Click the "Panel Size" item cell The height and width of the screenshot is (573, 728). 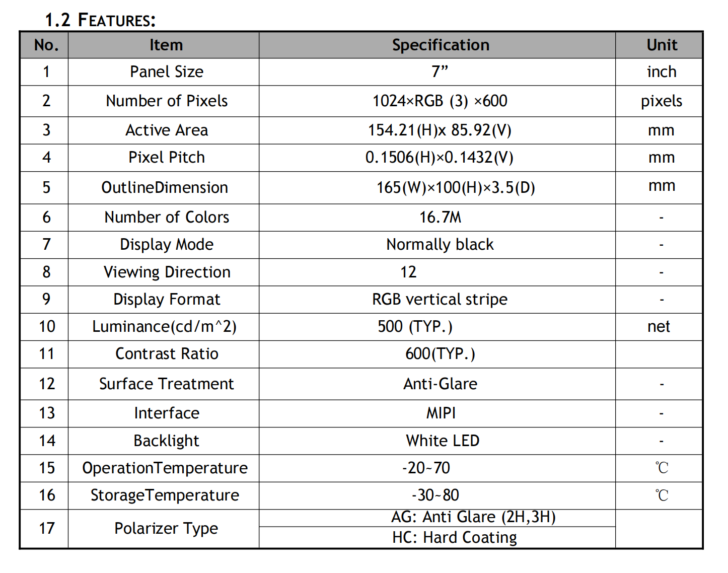[166, 71]
